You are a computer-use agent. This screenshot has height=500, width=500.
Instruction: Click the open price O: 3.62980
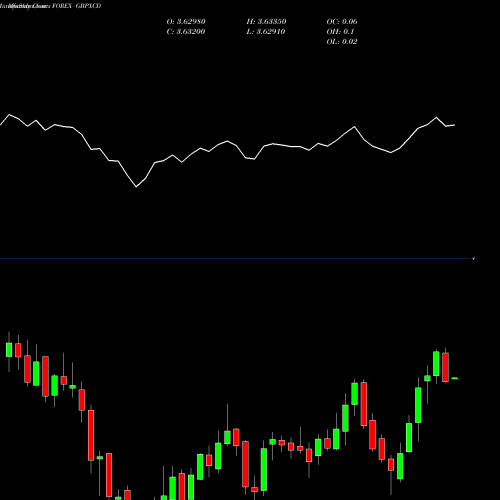pyautogui.click(x=186, y=22)
